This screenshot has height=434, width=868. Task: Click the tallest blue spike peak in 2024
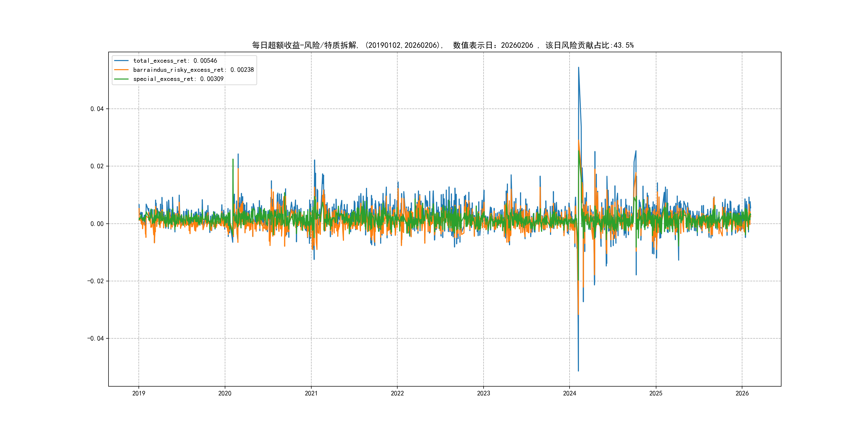click(579, 68)
